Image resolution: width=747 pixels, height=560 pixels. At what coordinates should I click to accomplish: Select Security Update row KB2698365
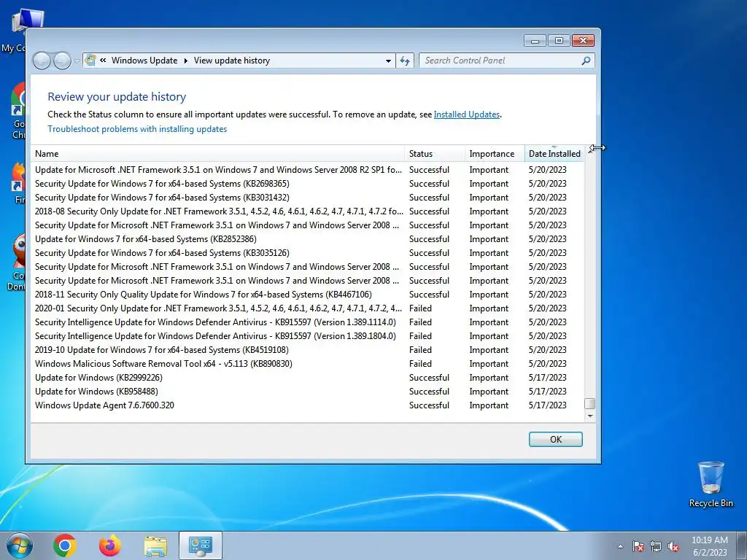[x=307, y=184]
